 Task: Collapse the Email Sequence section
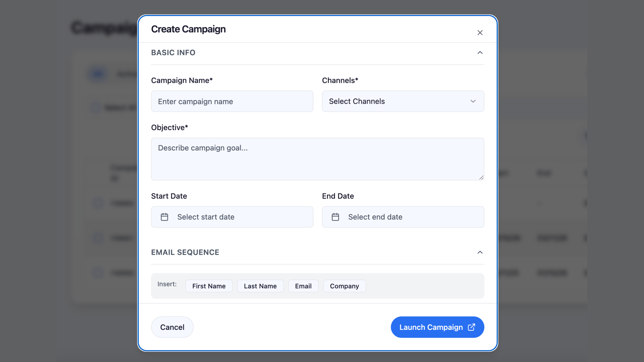tap(480, 252)
